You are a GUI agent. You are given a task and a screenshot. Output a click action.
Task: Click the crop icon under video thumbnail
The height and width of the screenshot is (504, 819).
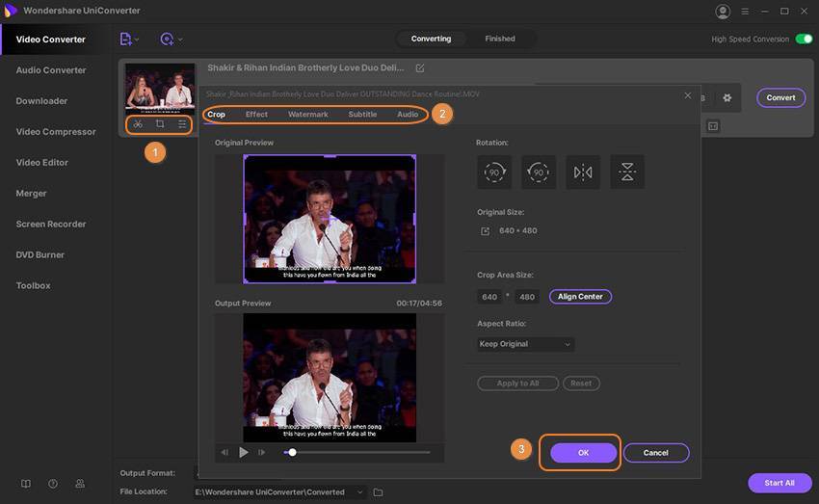coord(160,124)
